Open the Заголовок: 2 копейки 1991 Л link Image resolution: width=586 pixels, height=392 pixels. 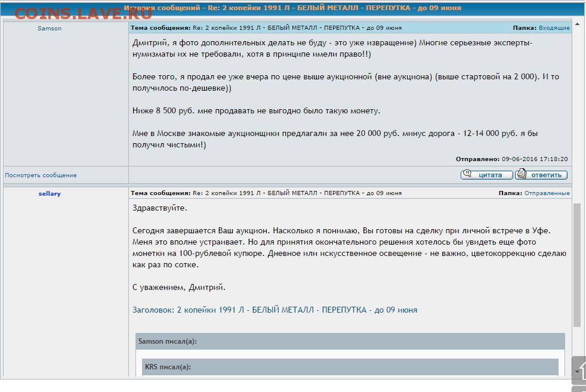pyautogui.click(x=275, y=310)
